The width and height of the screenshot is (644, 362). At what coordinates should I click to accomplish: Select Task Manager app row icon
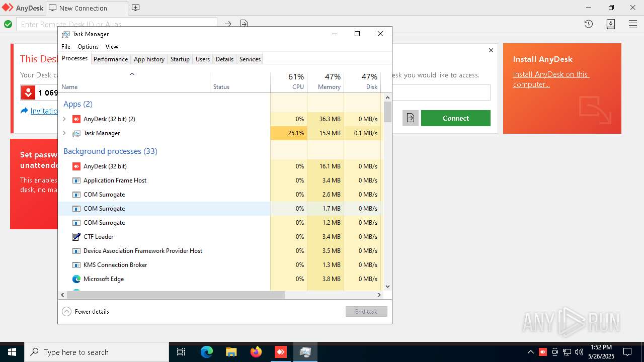(76, 133)
